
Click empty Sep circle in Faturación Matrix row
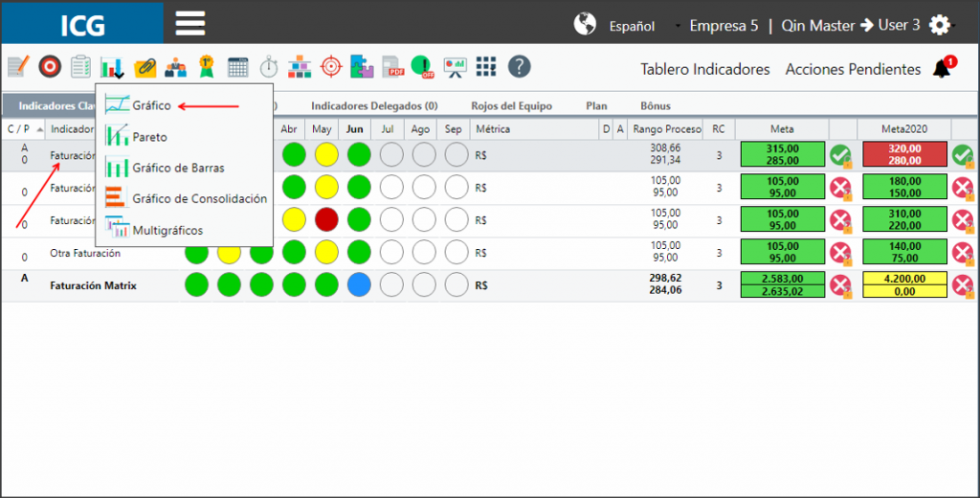(457, 285)
